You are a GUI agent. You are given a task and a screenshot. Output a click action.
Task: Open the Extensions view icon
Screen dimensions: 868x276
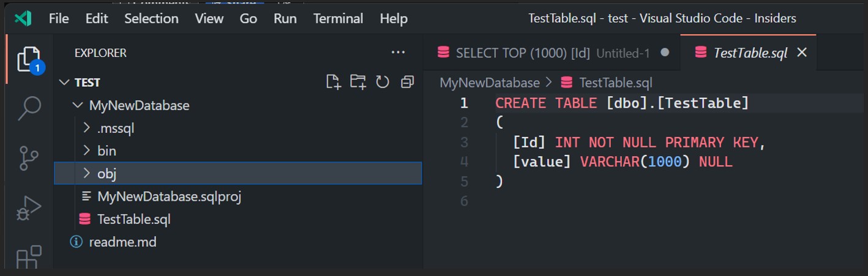point(28,256)
